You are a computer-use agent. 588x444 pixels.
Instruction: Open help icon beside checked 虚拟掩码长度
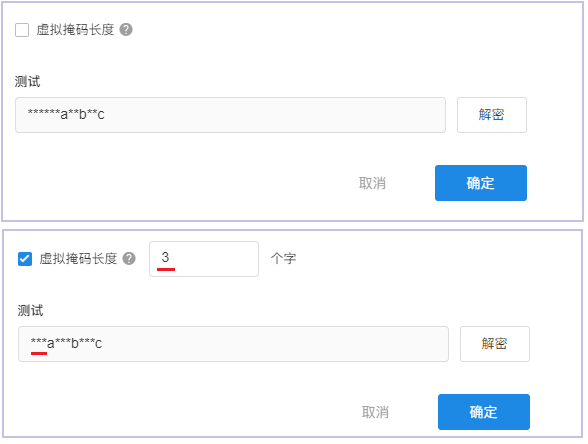tap(129, 259)
